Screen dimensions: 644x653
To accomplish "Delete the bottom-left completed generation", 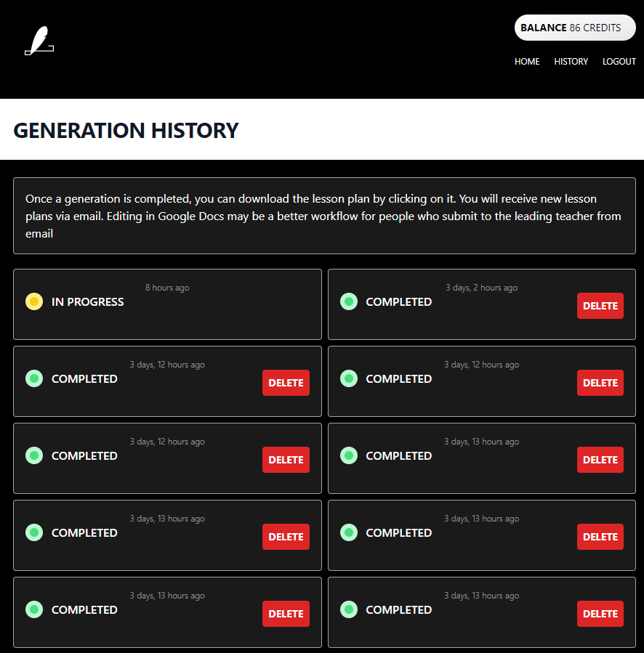I will click(286, 614).
